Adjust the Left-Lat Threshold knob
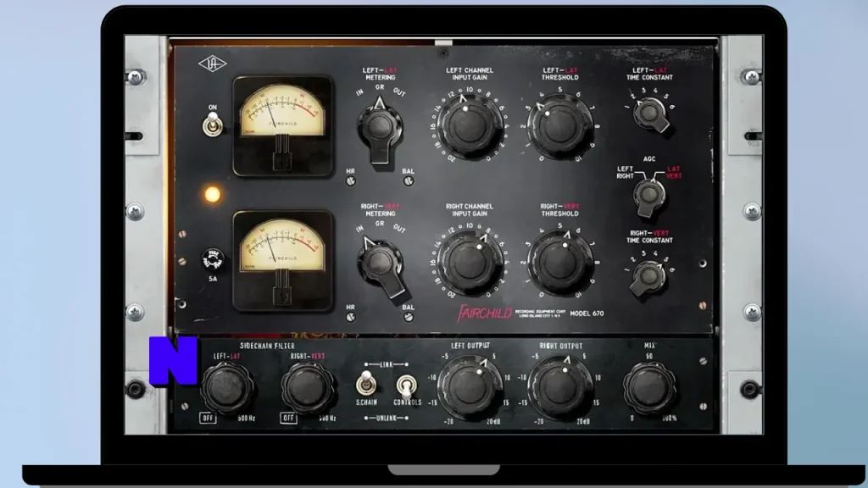 (559, 126)
